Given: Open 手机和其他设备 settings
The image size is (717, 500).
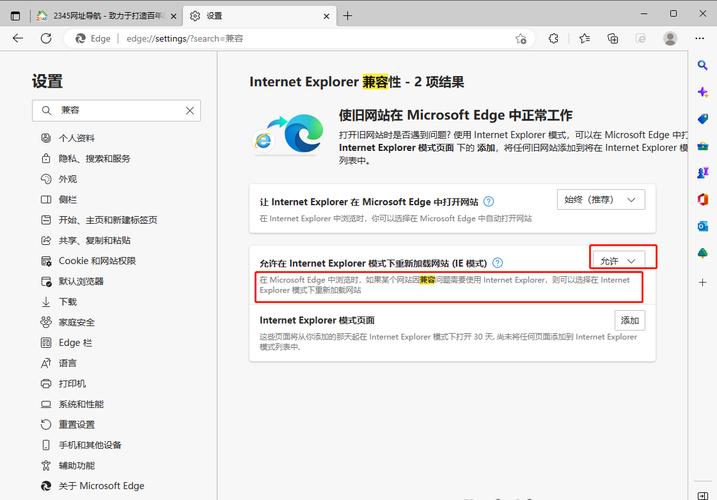Looking at the screenshot, I should click(82, 445).
